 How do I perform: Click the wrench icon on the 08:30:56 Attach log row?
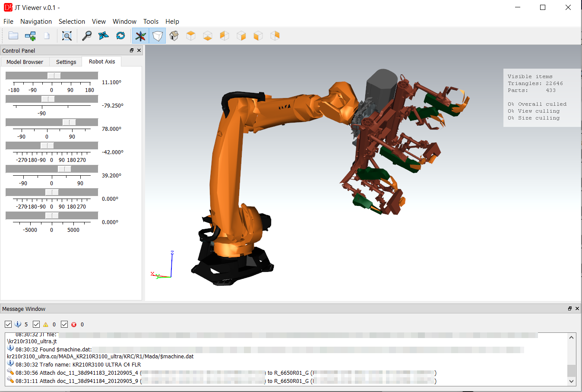point(10,372)
